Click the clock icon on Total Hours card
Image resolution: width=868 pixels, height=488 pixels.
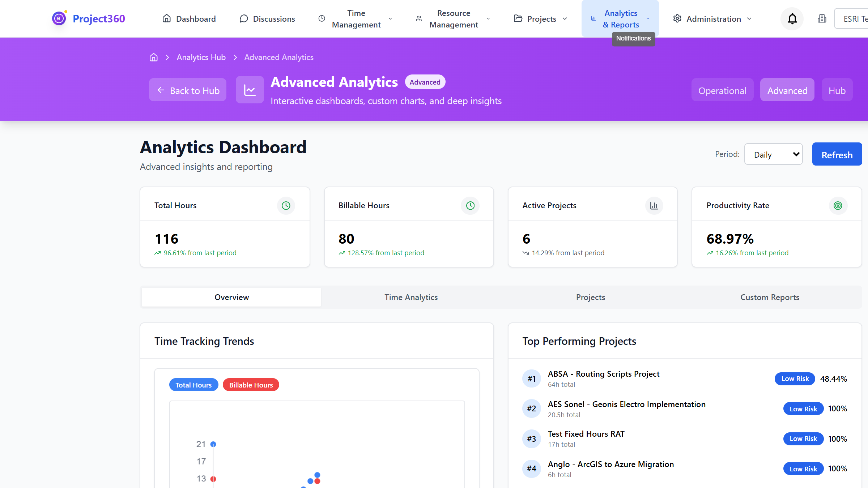[x=286, y=205]
